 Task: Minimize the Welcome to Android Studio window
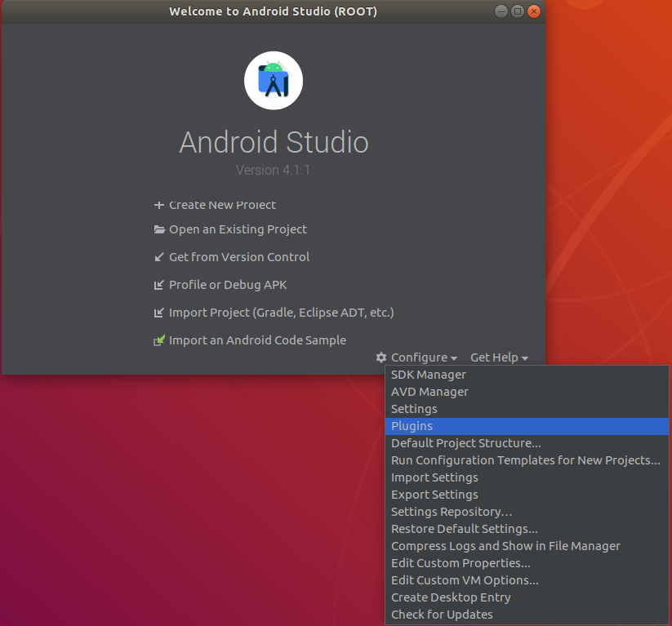pyautogui.click(x=501, y=11)
